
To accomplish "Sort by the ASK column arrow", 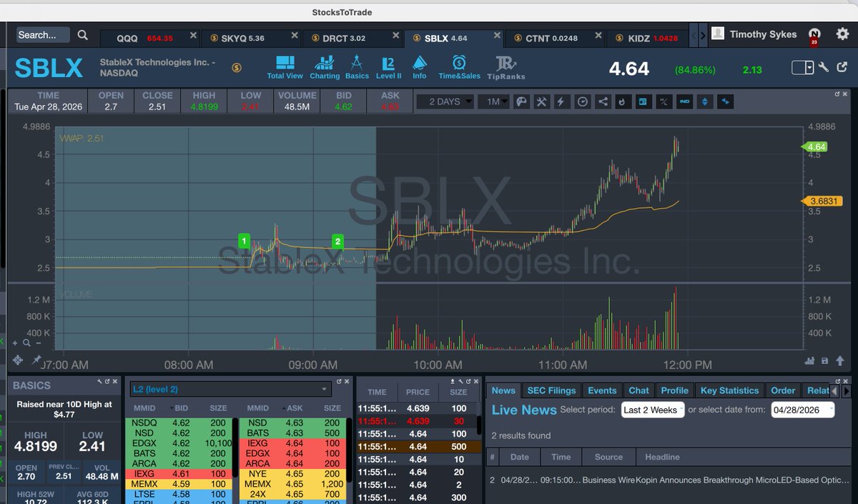I will [x=282, y=408].
